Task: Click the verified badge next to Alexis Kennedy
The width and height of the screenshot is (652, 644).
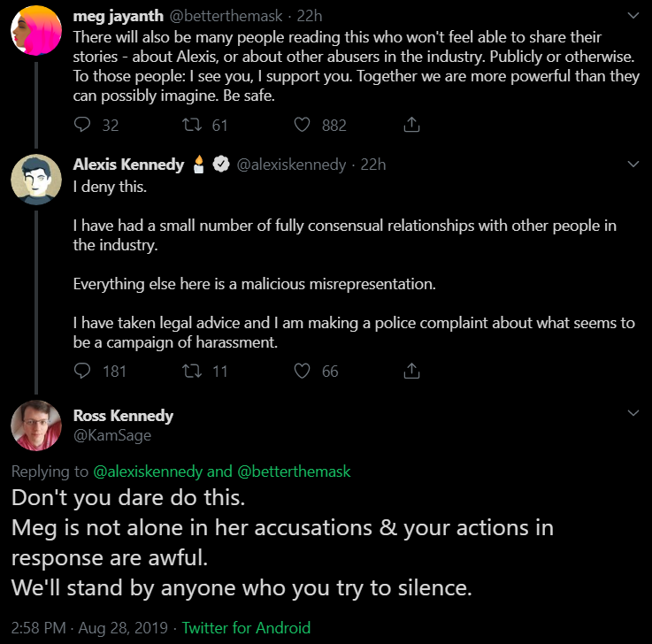Action: coord(221,164)
